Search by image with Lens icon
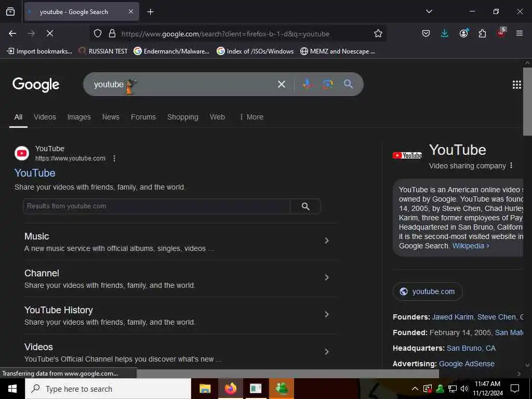The width and height of the screenshot is (532, 399). 328,84
